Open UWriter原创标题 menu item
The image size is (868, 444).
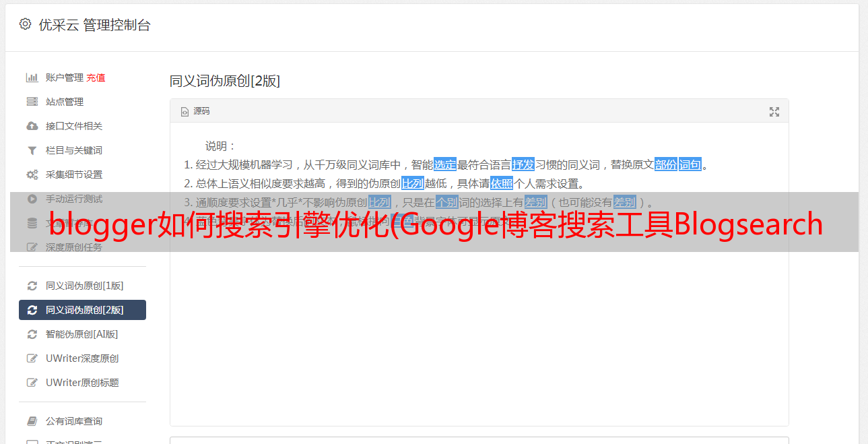(x=82, y=383)
